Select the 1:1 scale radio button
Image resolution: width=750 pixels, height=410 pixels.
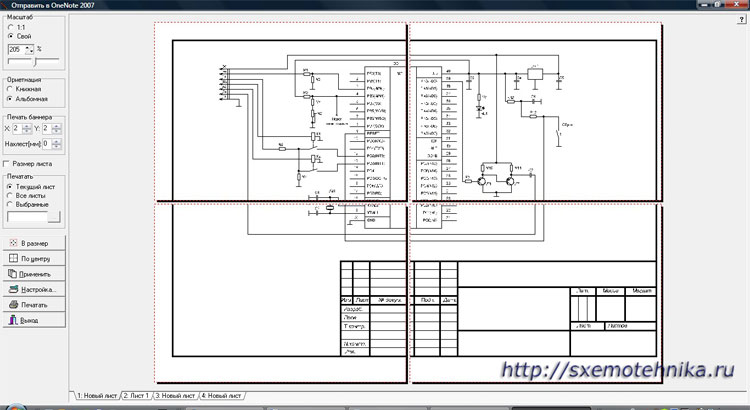click(x=11, y=27)
